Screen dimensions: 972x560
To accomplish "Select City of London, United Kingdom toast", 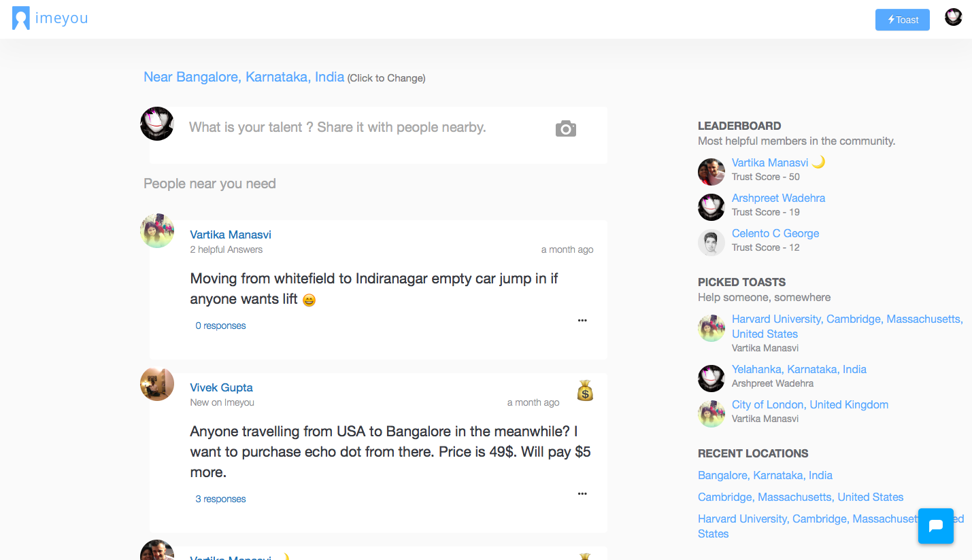I will [809, 404].
